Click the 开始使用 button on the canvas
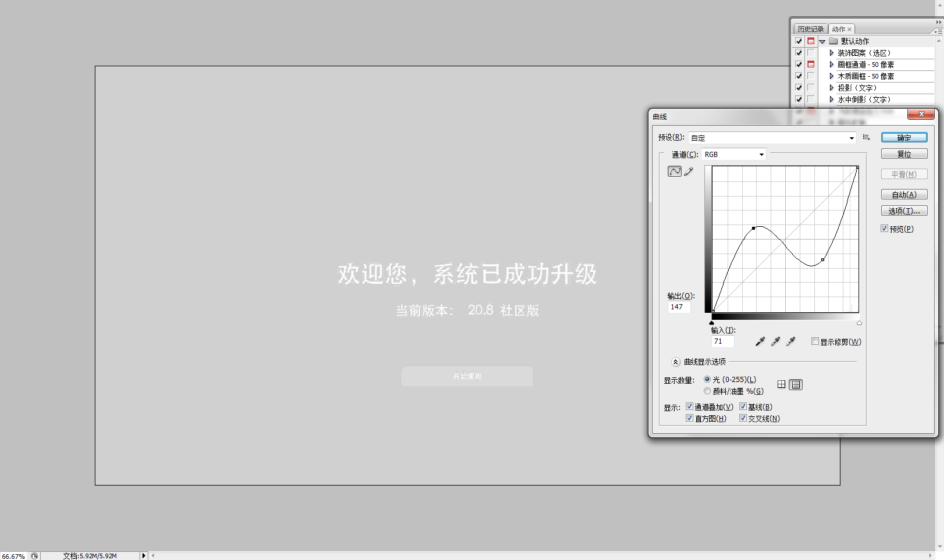This screenshot has height=560, width=944. pos(467,376)
